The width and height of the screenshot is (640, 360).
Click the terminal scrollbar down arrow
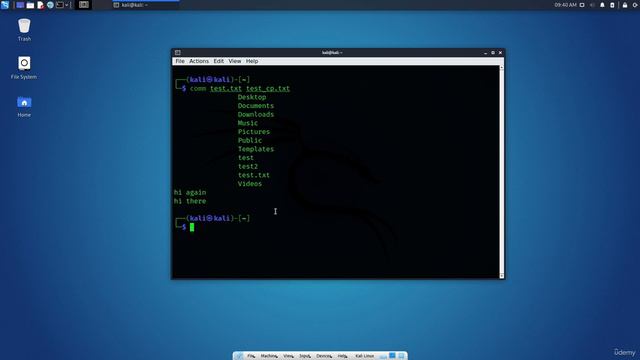[502, 276]
